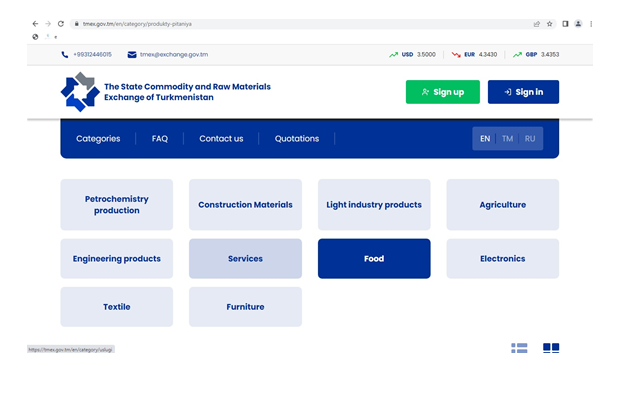
Task: Open browser profile icon
Action: point(578,24)
